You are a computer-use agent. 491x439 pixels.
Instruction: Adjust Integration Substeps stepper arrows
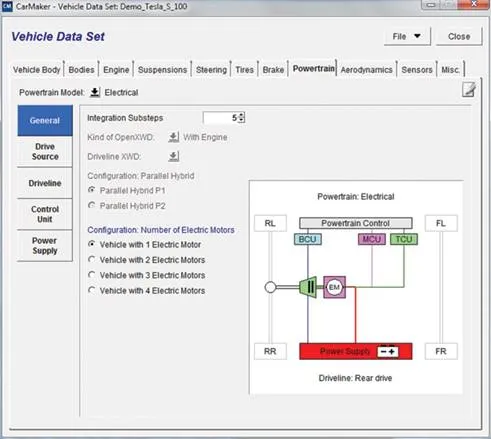[242, 117]
